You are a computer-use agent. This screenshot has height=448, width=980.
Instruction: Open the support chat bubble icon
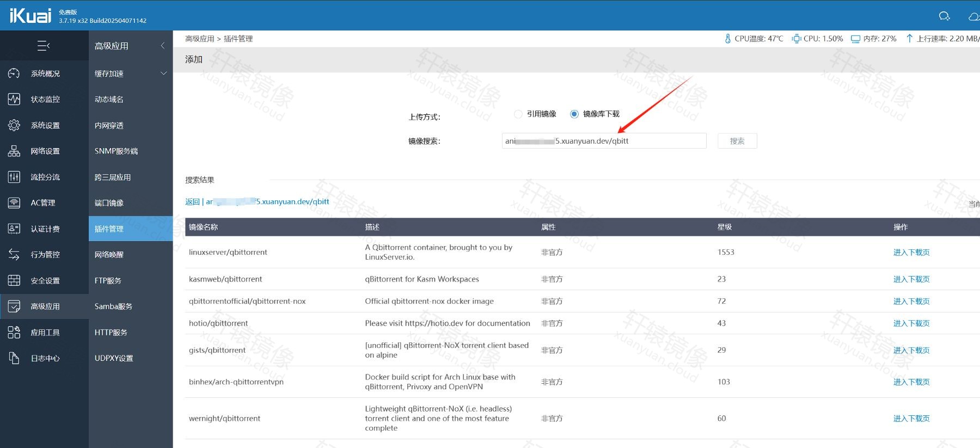[x=945, y=16]
